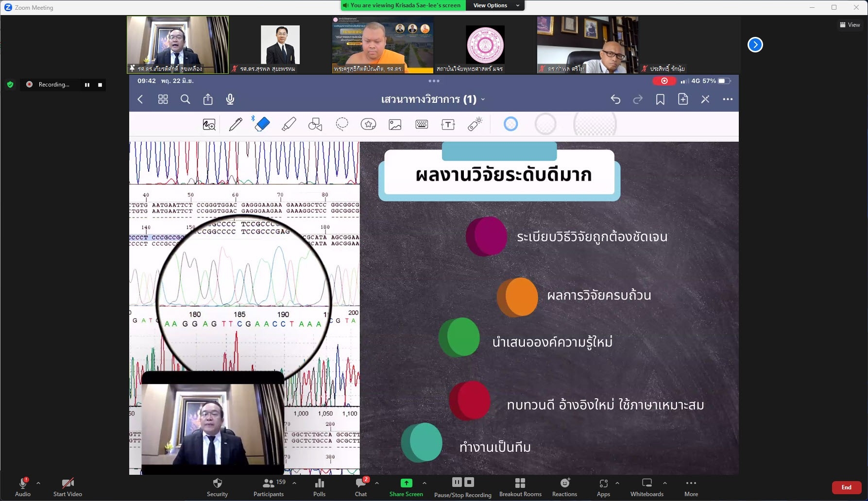Open the three-dot more menu in notes app

pyautogui.click(x=728, y=100)
